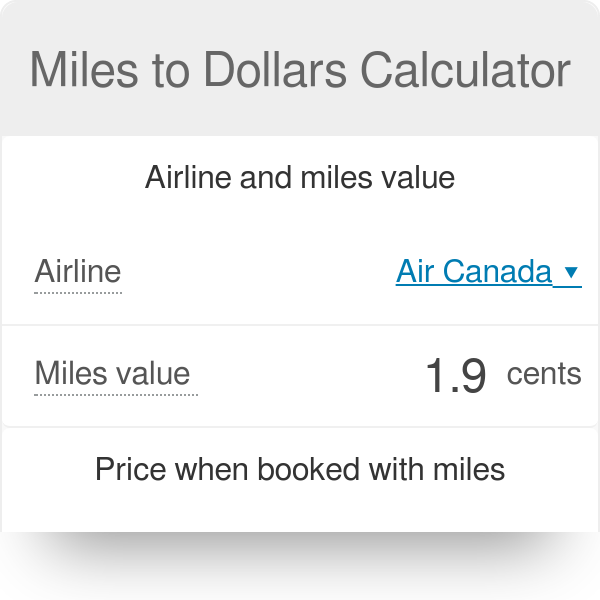The width and height of the screenshot is (600, 600).
Task: Click the dotted-underlined Airline label
Action: pyautogui.click(x=78, y=271)
